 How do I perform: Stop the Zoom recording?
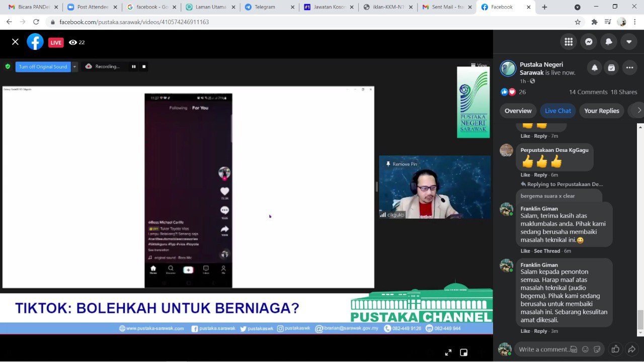click(144, 66)
